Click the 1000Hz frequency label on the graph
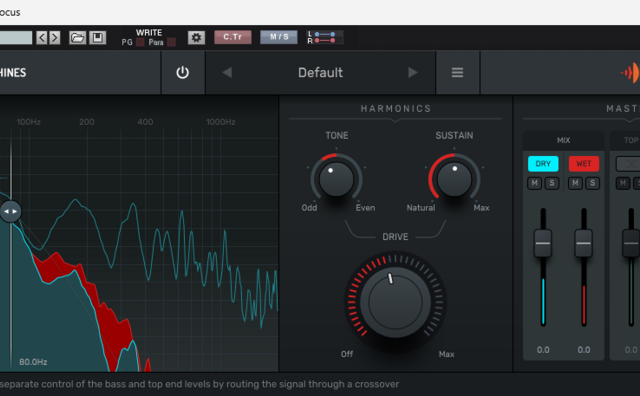 (220, 122)
